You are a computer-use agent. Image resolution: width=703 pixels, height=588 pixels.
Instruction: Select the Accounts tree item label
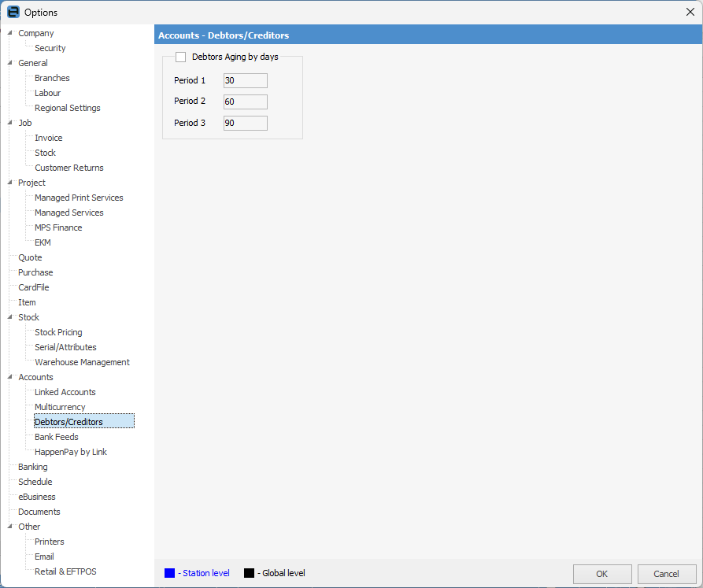(x=35, y=377)
